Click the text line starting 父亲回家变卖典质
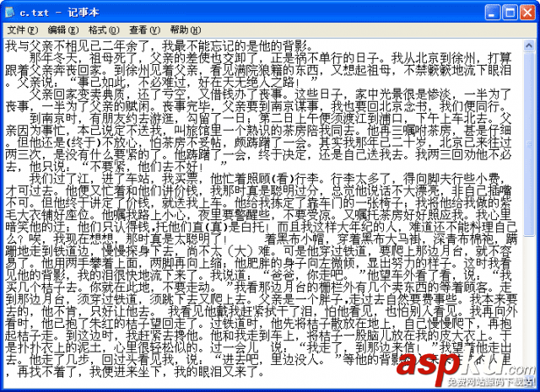The height and width of the screenshot is (392, 540). [270, 94]
